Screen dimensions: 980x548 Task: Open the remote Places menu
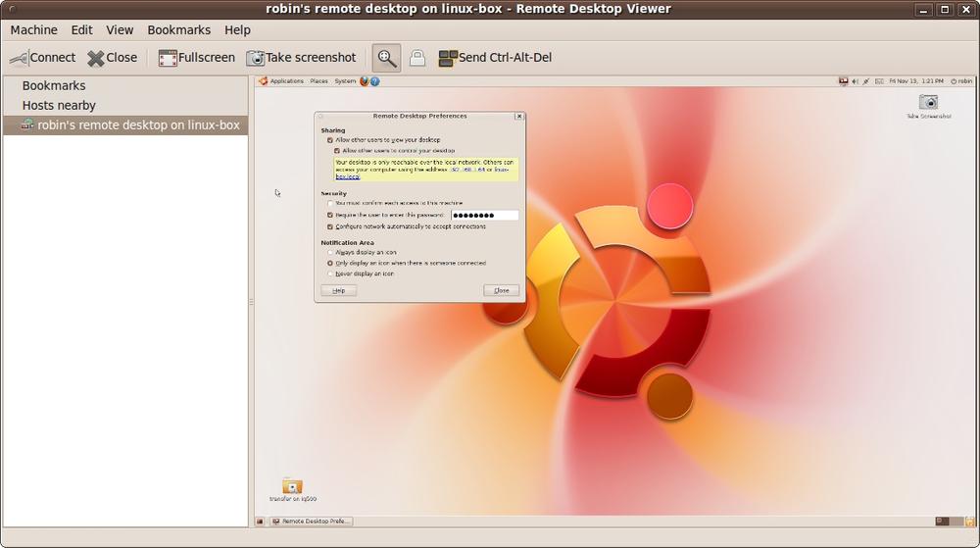pos(318,81)
